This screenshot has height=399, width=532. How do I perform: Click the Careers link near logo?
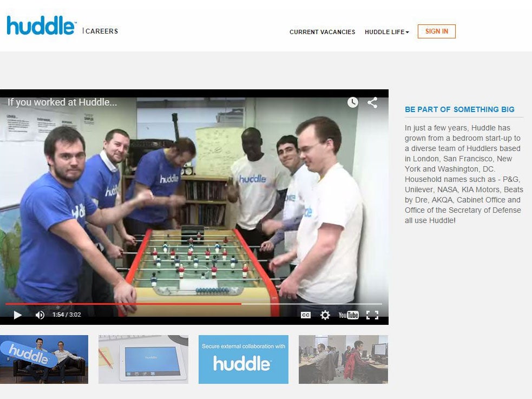click(102, 31)
